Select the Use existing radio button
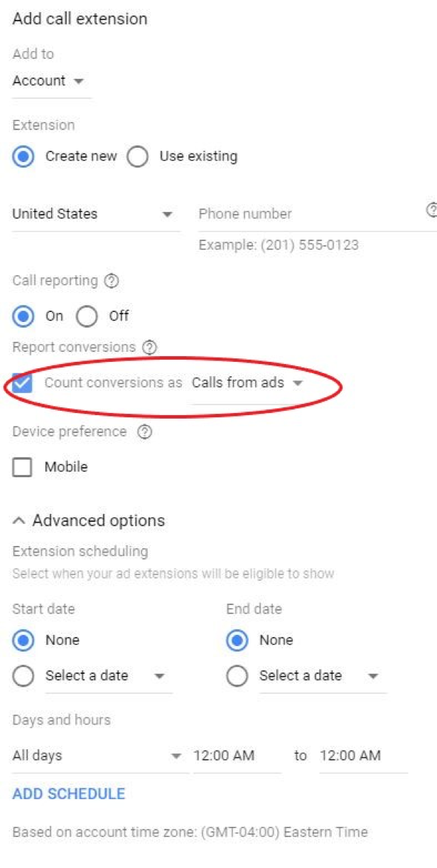 [137, 156]
